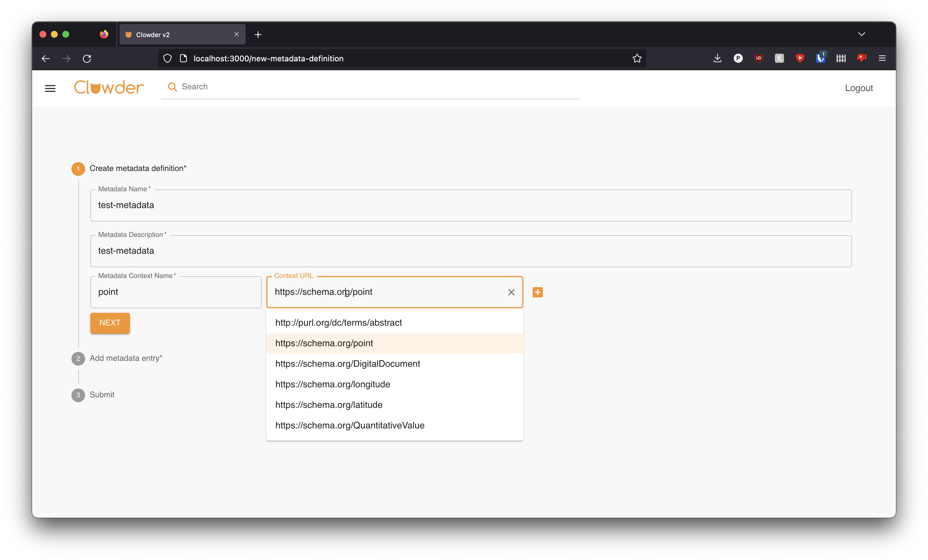Click into the Metadata Name field
The width and height of the screenshot is (928, 560).
(x=471, y=206)
